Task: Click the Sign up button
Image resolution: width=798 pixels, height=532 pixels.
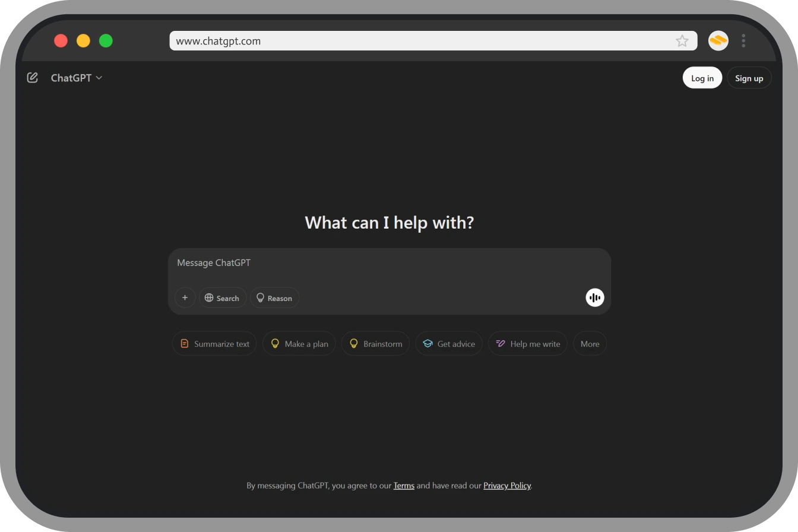Action: pyautogui.click(x=749, y=78)
